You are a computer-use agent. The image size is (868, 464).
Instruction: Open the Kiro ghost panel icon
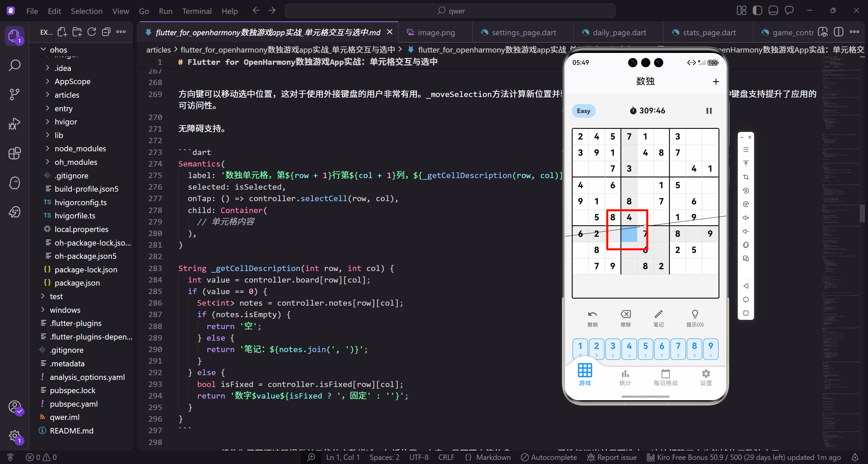click(14, 183)
